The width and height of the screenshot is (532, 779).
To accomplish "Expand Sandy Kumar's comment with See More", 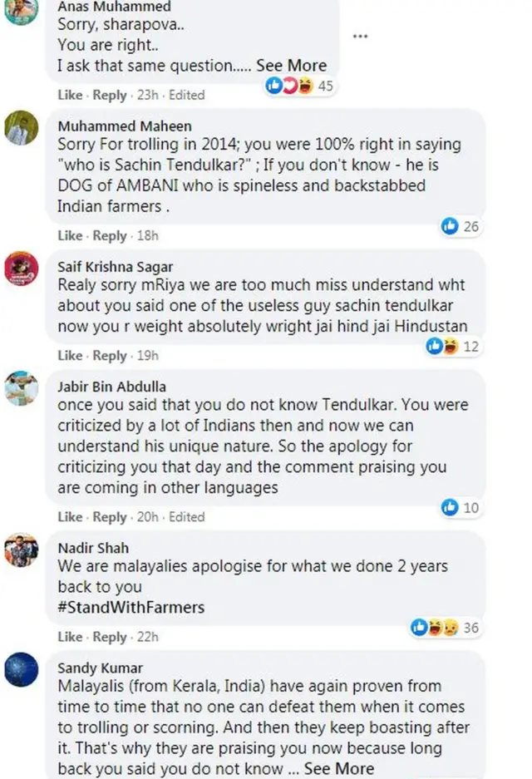I will (338, 768).
